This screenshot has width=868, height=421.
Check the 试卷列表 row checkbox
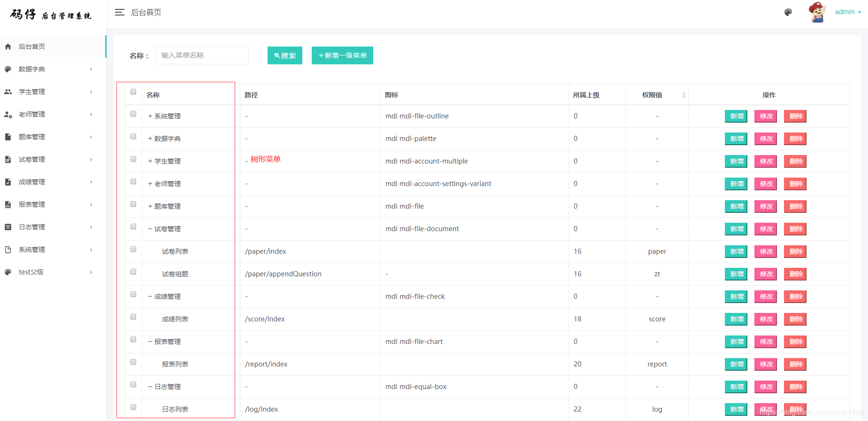pos(133,249)
